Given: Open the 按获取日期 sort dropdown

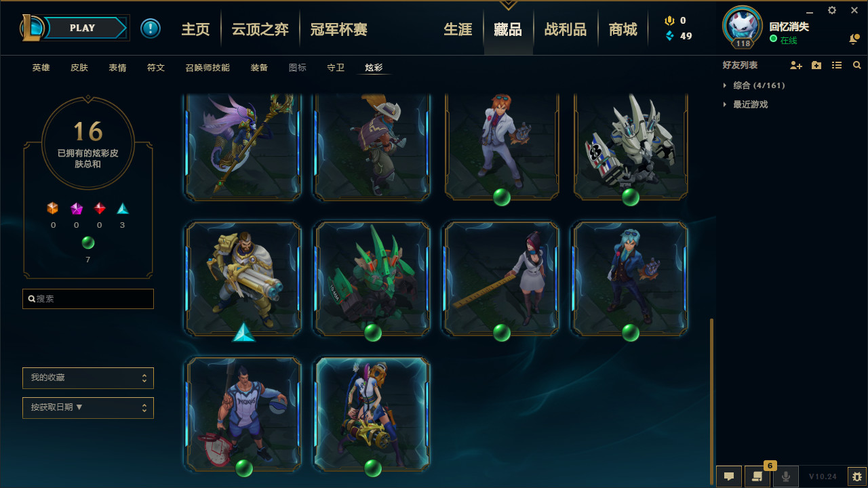Looking at the screenshot, I should [88, 407].
